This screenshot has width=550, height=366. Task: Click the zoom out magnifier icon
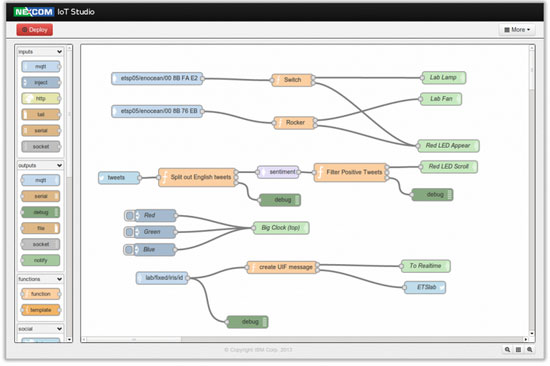pos(507,350)
